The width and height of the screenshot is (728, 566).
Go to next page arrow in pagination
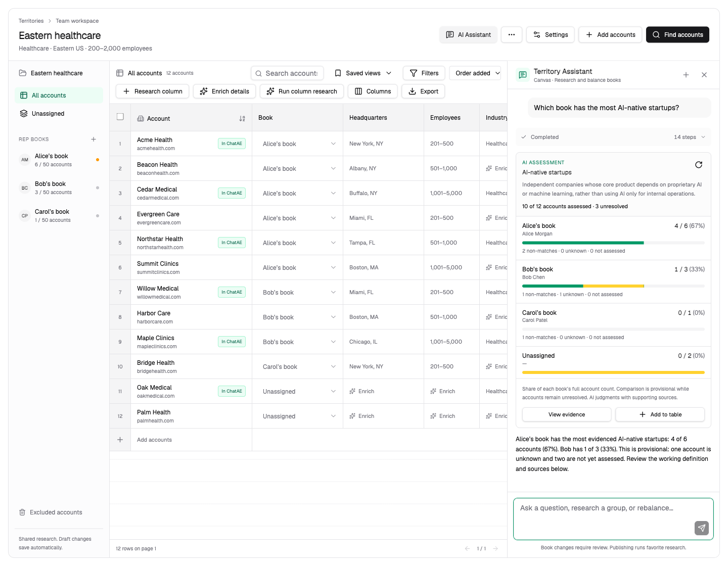coord(496,548)
